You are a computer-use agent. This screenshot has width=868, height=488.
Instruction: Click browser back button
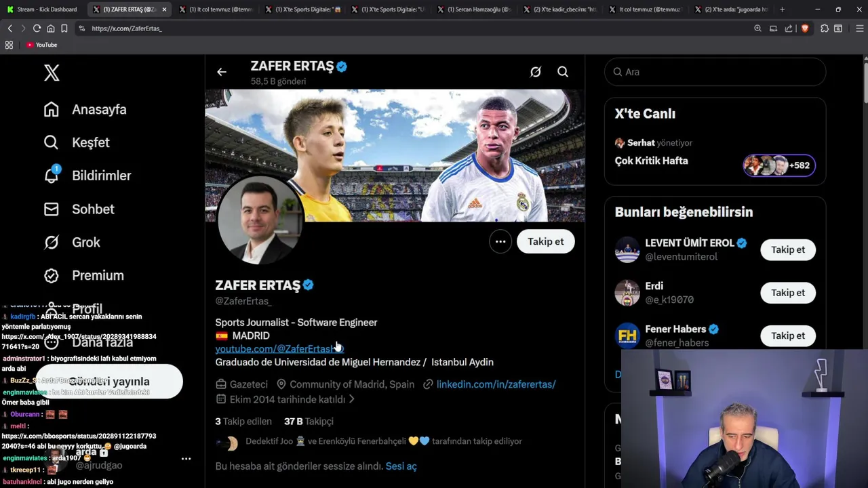(9, 28)
